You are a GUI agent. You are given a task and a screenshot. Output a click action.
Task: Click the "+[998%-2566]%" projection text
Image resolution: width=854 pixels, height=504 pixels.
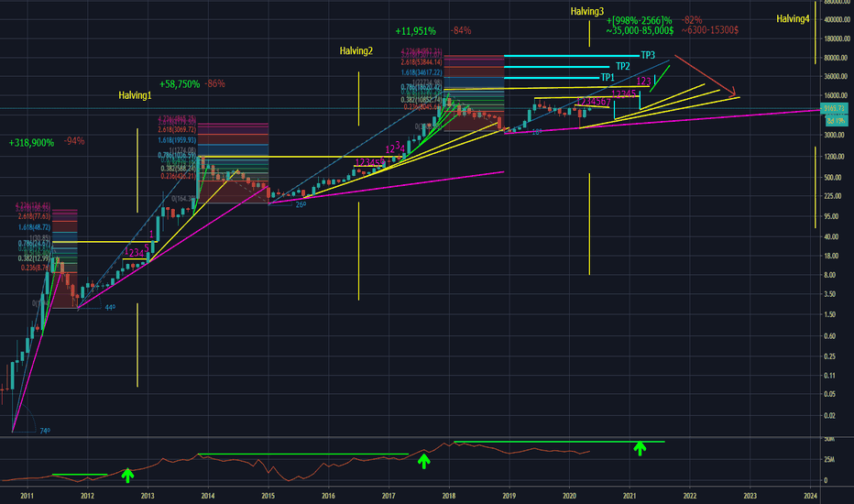coord(639,21)
